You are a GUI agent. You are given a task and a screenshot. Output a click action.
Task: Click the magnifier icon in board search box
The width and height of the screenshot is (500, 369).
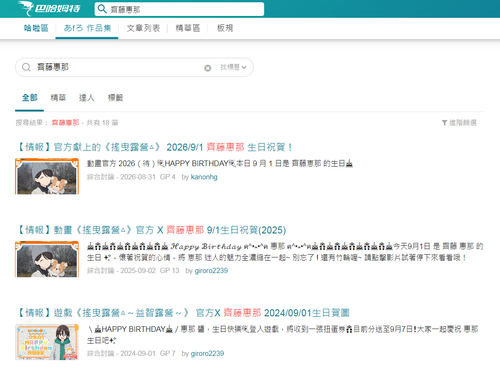[x=26, y=67]
